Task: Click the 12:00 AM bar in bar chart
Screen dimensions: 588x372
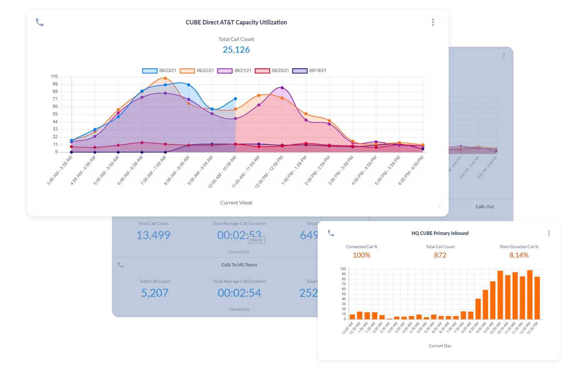Action: pos(352,317)
